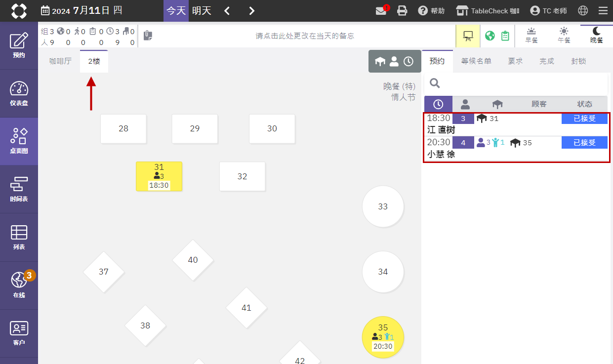613x364 pixels.
Task: Open the TC 老师 user account menu
Action: [548, 11]
